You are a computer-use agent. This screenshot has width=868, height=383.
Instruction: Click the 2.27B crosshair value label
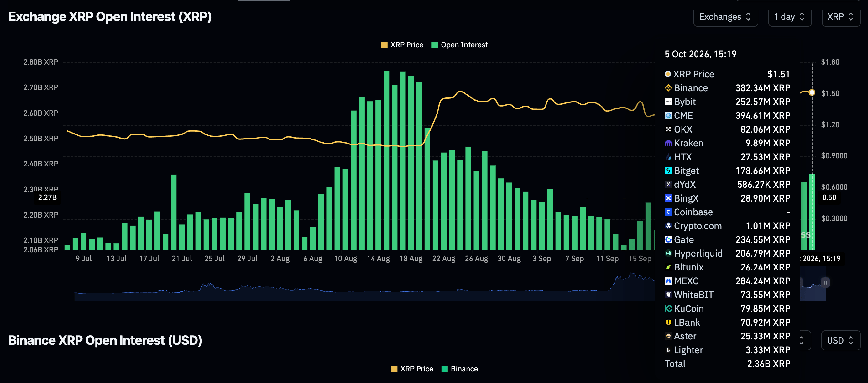click(48, 197)
